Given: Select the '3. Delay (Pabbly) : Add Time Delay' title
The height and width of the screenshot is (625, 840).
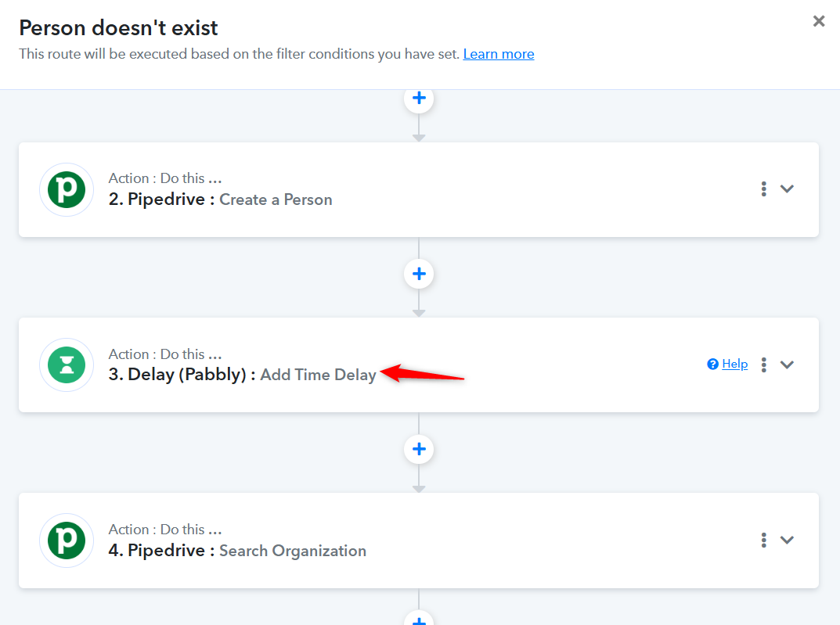Looking at the screenshot, I should coord(242,375).
